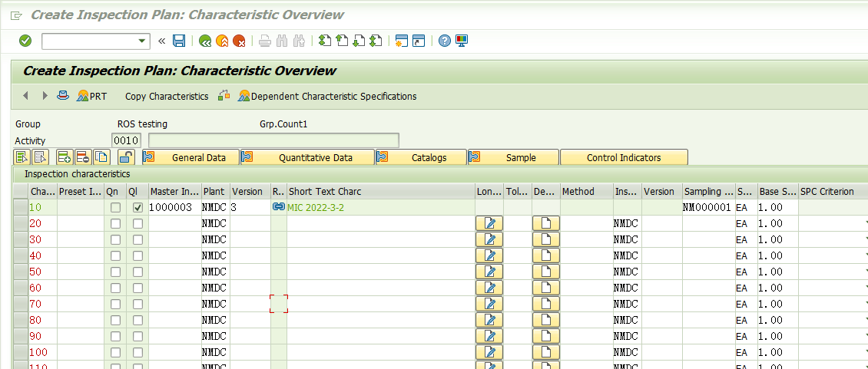This screenshot has width=868, height=369.
Task: Select row 10 using its row selector
Action: point(21,207)
